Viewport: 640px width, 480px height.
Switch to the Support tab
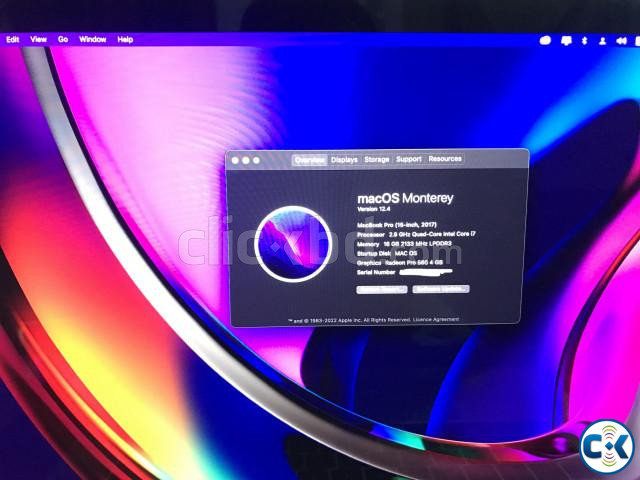pos(408,159)
